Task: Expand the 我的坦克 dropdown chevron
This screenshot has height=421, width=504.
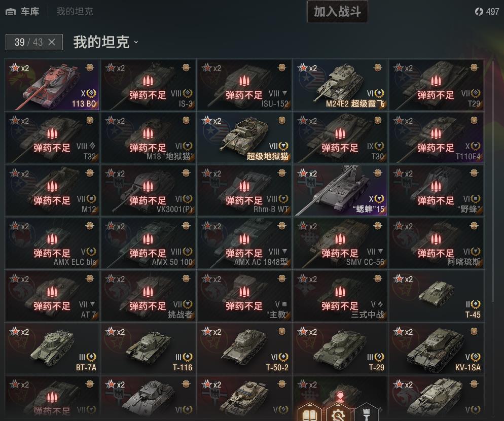Action: (x=136, y=42)
